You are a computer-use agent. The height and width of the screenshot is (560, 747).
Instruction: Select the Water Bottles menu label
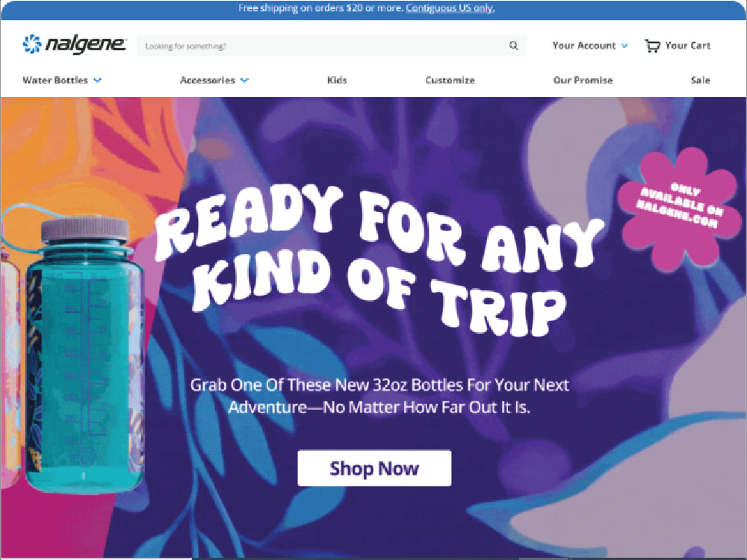tap(55, 80)
